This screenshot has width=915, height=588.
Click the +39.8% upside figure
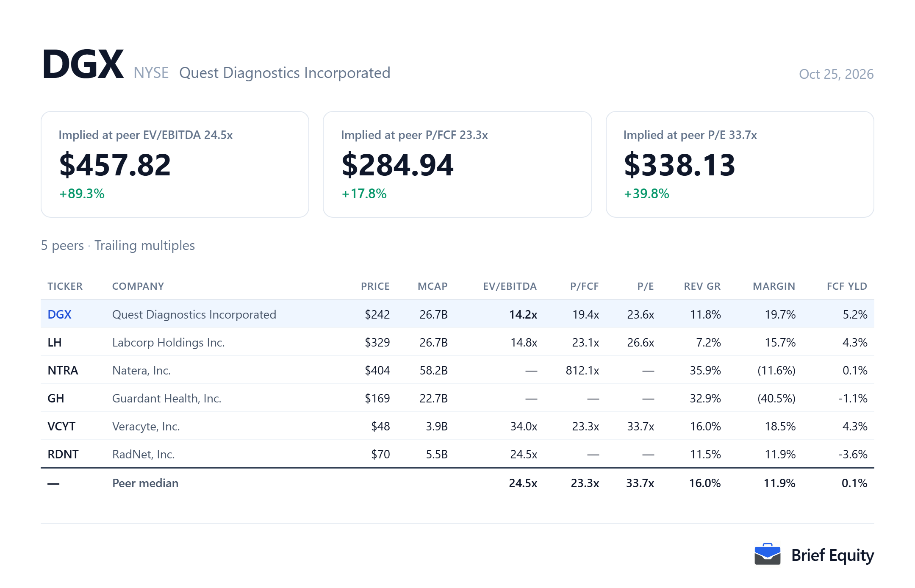(x=646, y=194)
